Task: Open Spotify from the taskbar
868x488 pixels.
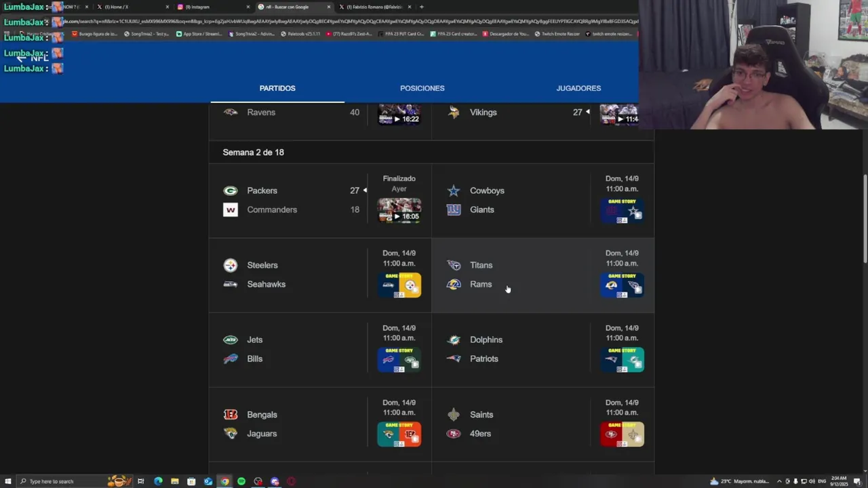Action: pos(241,481)
